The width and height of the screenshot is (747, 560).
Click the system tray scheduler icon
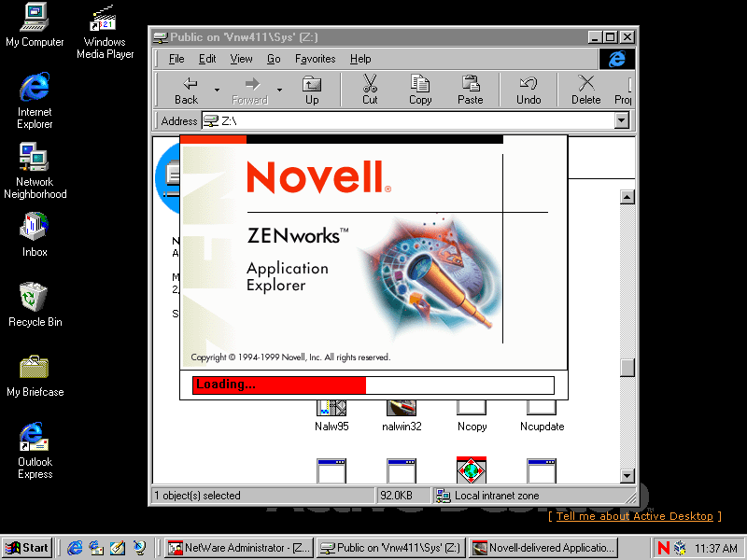(x=680, y=548)
